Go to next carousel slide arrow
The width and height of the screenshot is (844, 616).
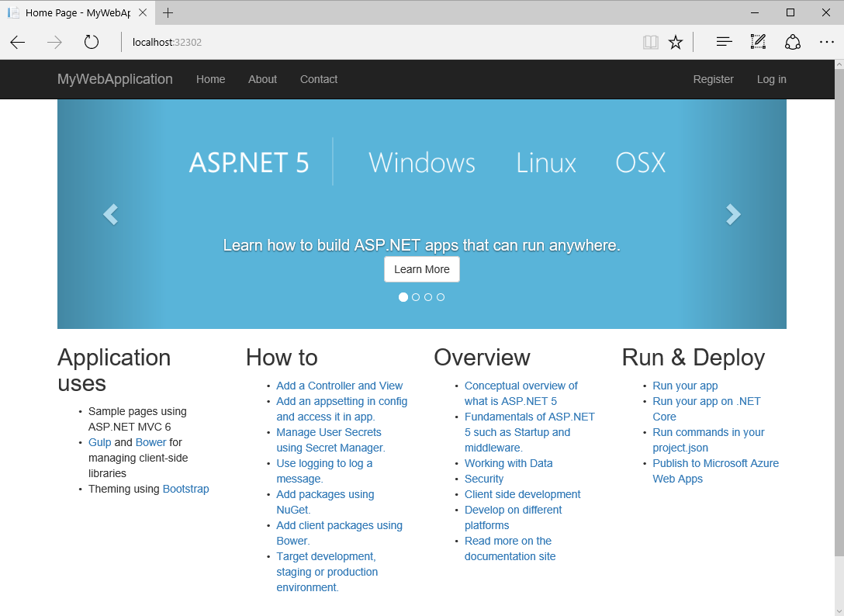(x=733, y=214)
